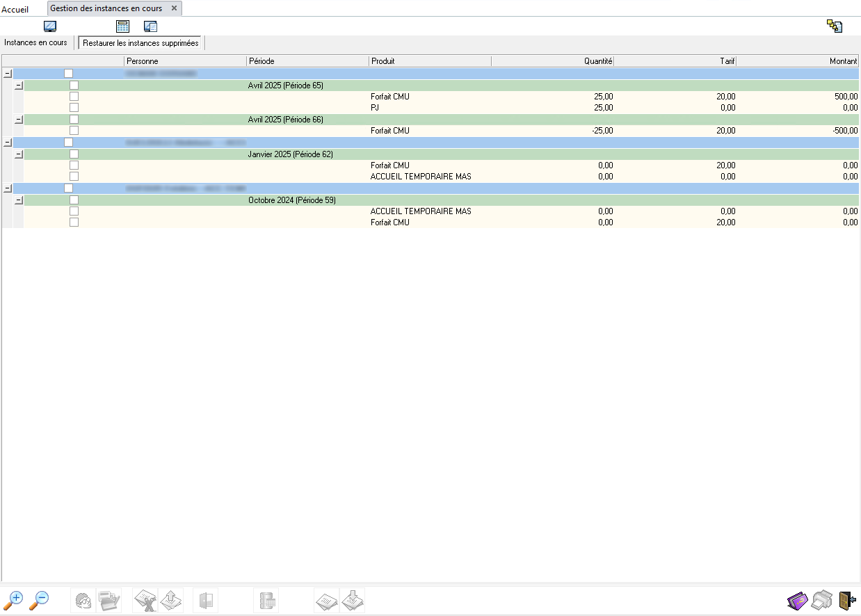This screenshot has height=616, width=861.
Task: Switch to the Accueil tab
Action: [x=15, y=9]
